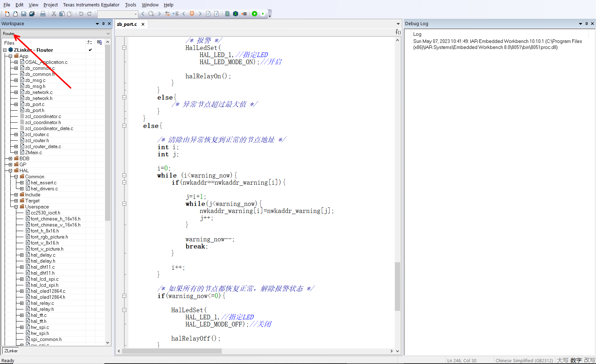The height and width of the screenshot is (364, 596).
Task: Click the Find Previous arrow
Action: pyautogui.click(x=143, y=14)
